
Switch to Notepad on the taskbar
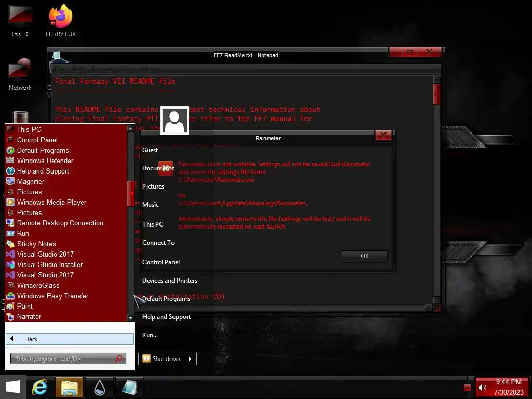click(x=129, y=387)
